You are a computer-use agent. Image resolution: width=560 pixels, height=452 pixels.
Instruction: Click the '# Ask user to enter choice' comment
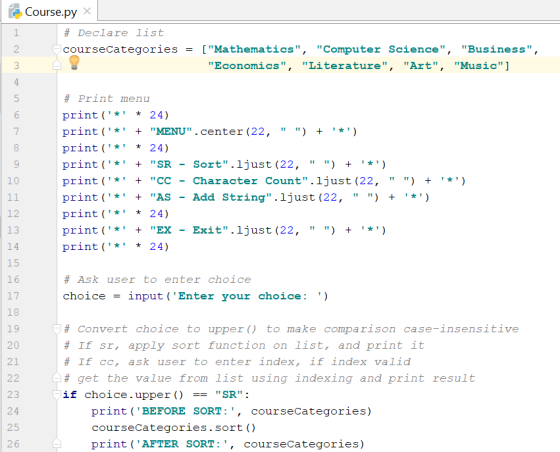tap(157, 280)
